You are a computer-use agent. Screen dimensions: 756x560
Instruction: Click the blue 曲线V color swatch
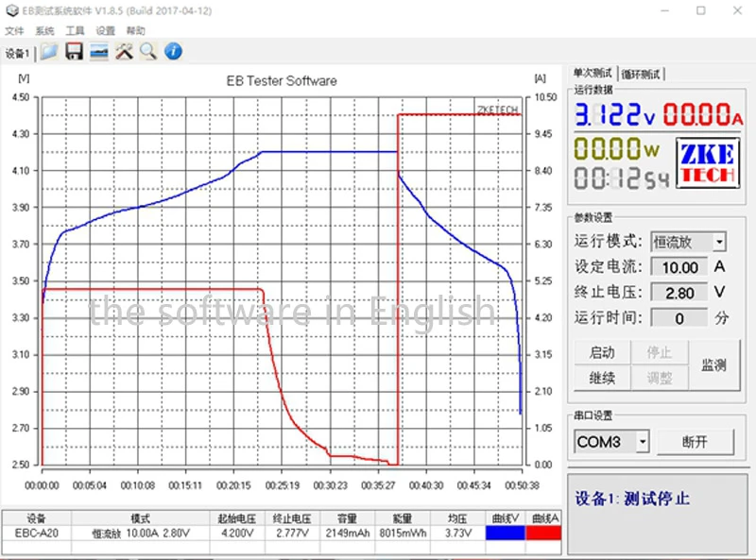(x=506, y=533)
